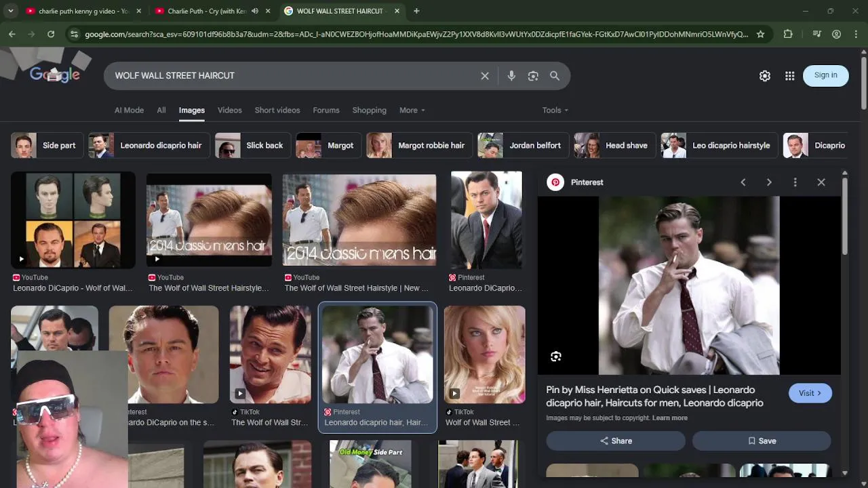Bookmark this page with star icon

point(761,34)
